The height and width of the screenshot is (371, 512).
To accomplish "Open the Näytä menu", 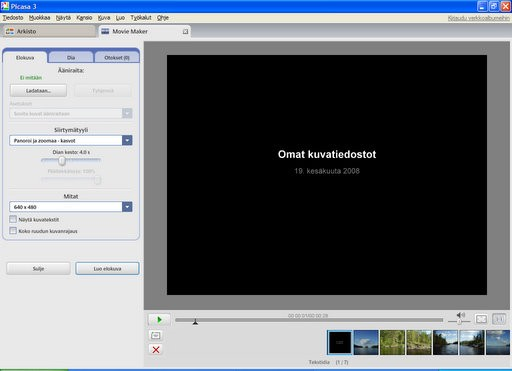I will pyautogui.click(x=63, y=18).
